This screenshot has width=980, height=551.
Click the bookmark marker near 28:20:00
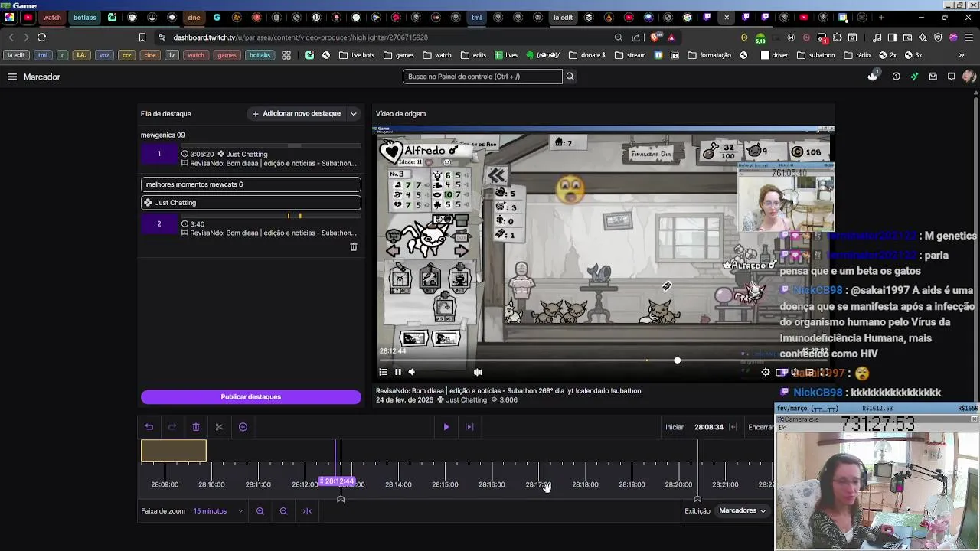point(697,499)
